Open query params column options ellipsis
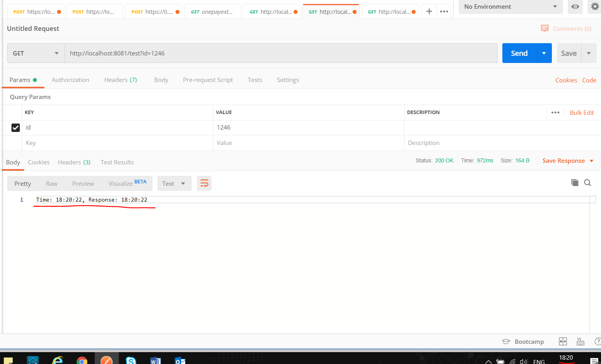The height and width of the screenshot is (364, 601). (555, 112)
